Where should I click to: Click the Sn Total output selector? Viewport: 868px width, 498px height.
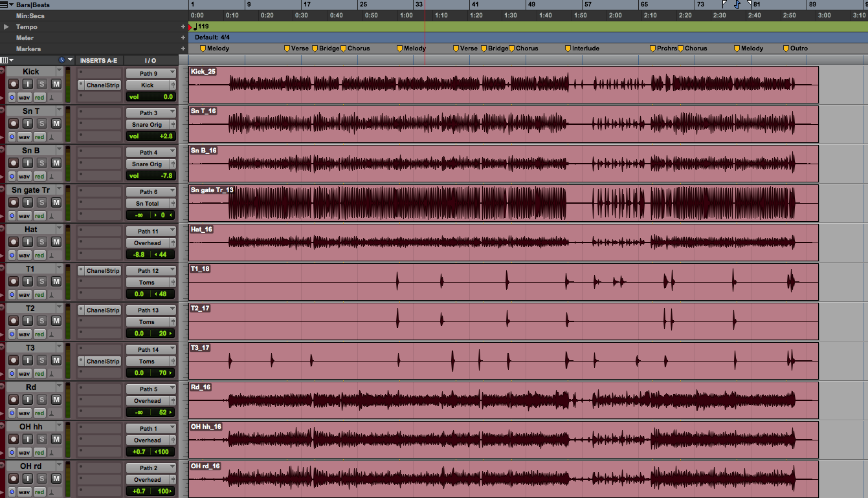147,204
